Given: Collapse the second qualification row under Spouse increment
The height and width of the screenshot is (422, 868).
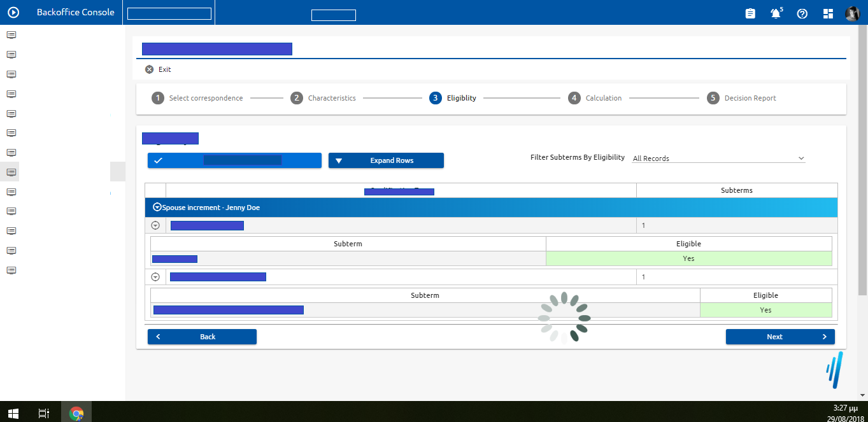Looking at the screenshot, I should 155,277.
